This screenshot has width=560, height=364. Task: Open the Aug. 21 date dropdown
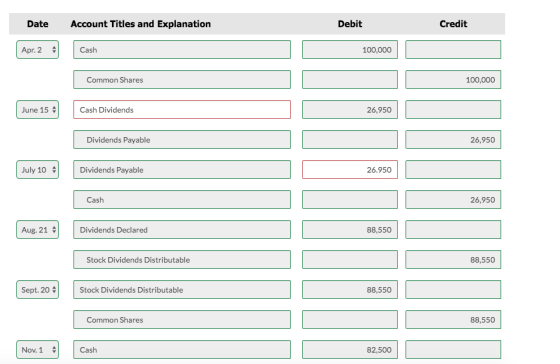coord(38,230)
